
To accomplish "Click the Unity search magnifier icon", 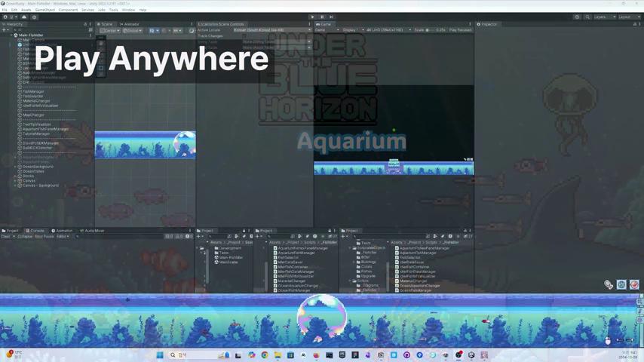I will [587, 17].
